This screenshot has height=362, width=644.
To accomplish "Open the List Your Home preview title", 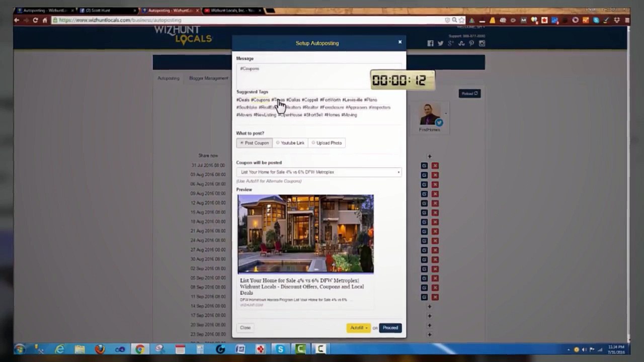I will click(302, 287).
